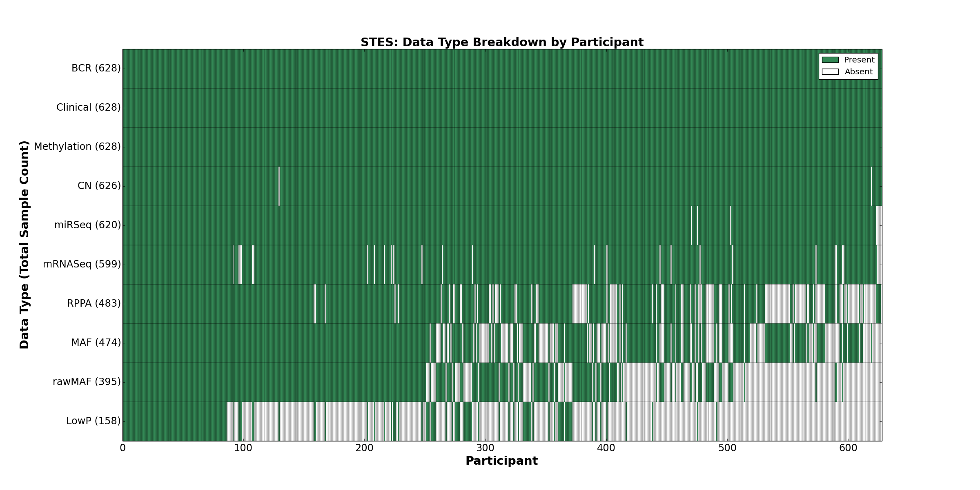Click the x-axis tick label 300
This screenshot has height=490, width=980.
(x=485, y=448)
